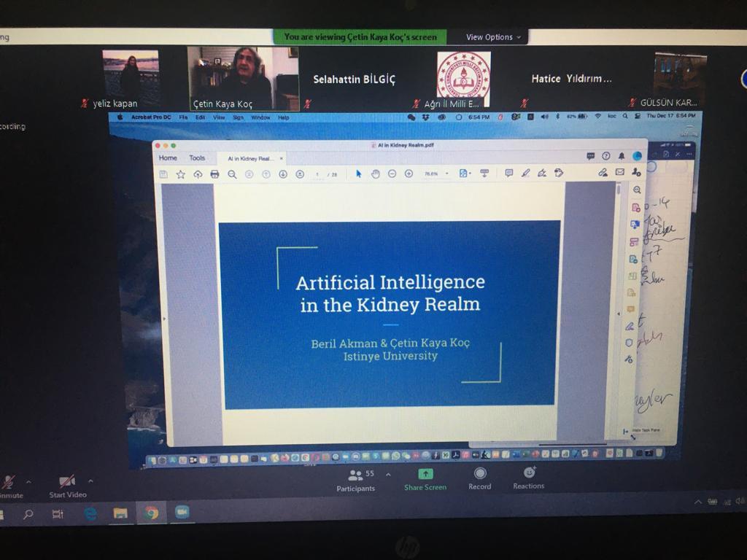
Task: Expand the View Options dropdown
Action: pos(495,37)
